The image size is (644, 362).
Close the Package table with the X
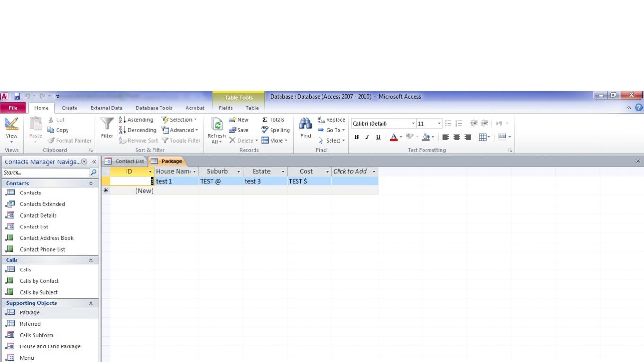coord(638,161)
